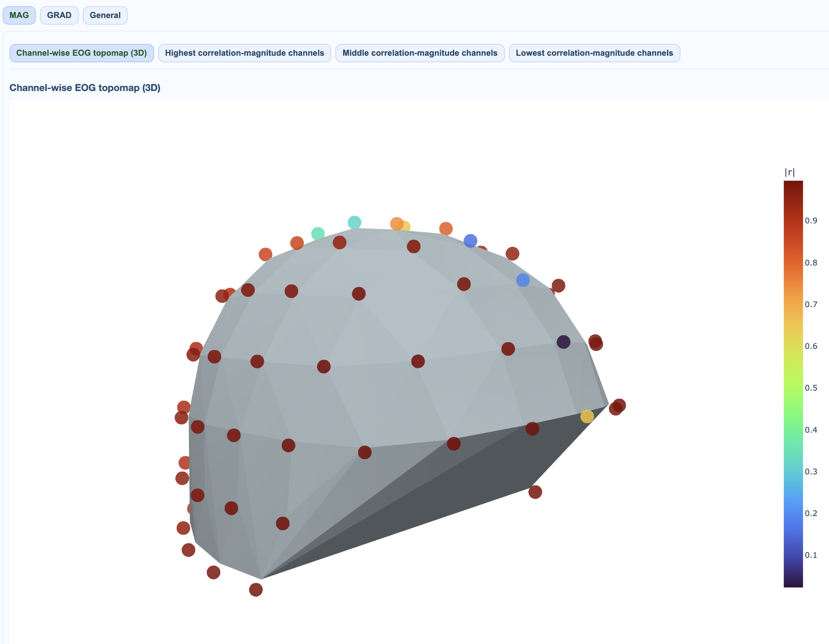The width and height of the screenshot is (829, 644).
Task: Open Highest correlation-magnitude channels tab
Action: [244, 53]
